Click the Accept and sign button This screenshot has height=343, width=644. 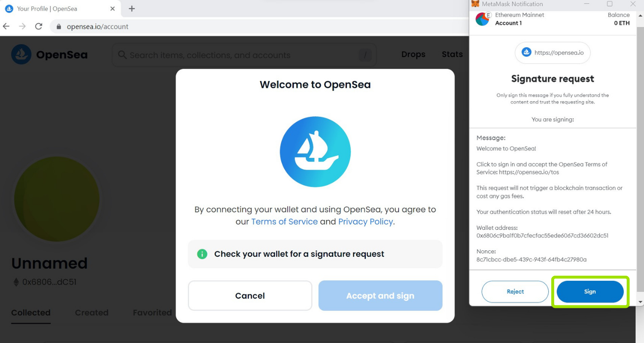tap(380, 295)
